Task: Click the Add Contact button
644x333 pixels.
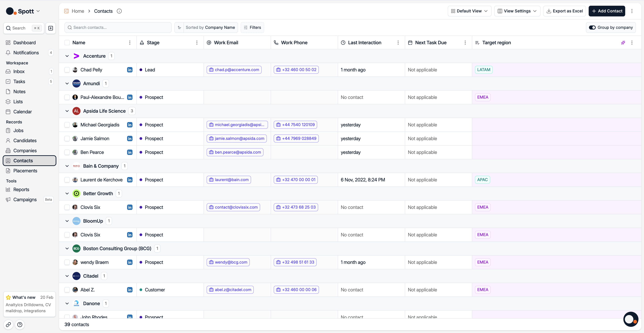Action: [x=607, y=11]
